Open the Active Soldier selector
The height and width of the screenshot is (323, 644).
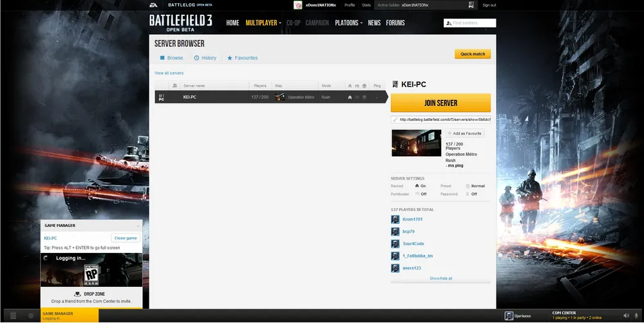click(x=426, y=5)
